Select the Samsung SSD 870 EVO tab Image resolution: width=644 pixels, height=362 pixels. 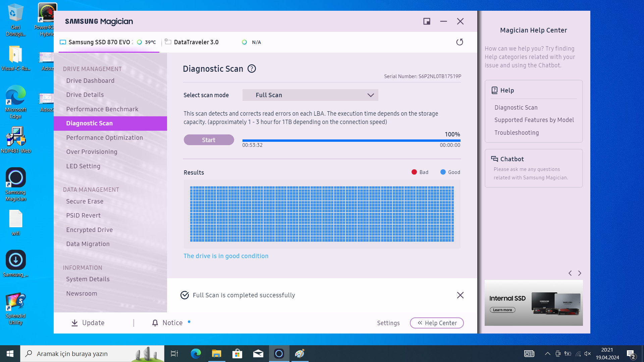99,42
